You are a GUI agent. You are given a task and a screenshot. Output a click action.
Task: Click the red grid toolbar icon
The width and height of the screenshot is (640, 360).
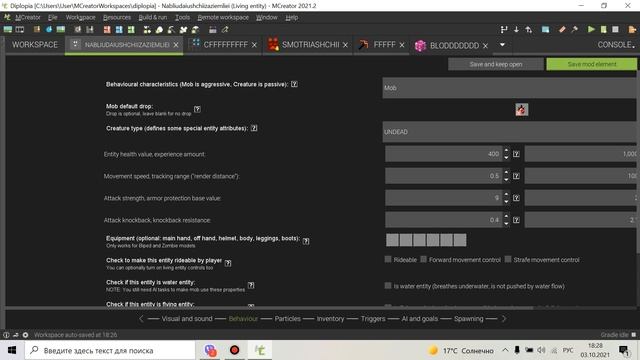[x=107, y=29]
